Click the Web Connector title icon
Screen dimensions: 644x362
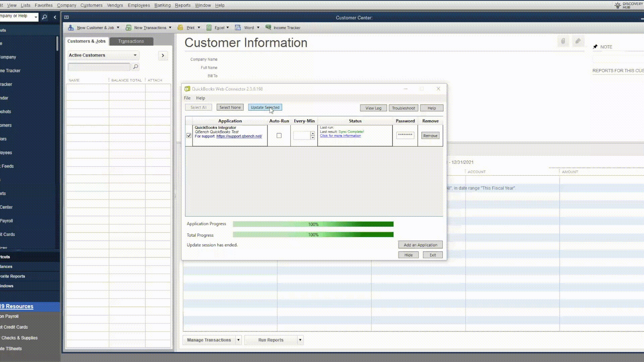(187, 89)
